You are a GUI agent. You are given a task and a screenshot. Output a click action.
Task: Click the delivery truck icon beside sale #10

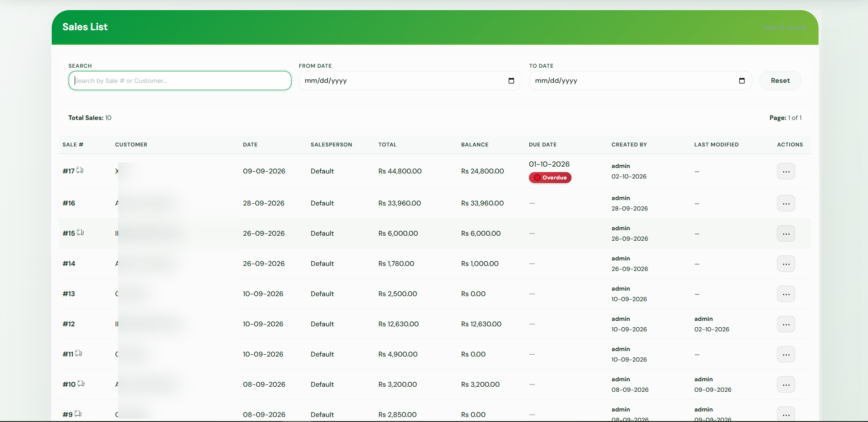81,384
